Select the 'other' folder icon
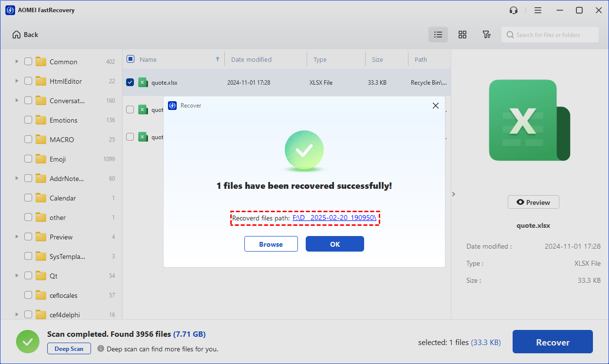609x364 pixels. [x=41, y=217]
